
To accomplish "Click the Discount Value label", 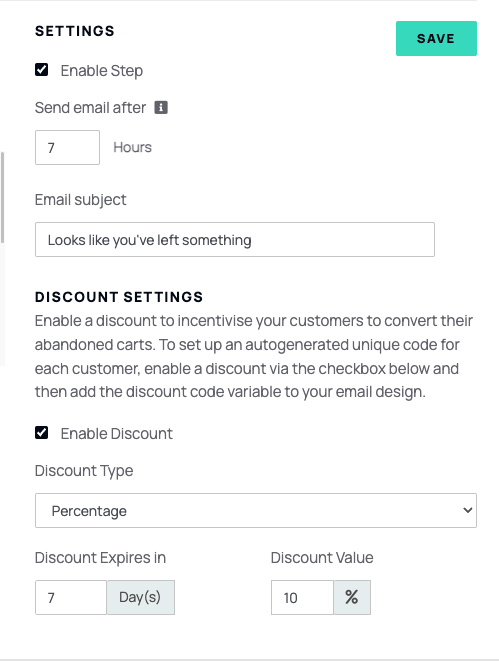I will [x=322, y=558].
